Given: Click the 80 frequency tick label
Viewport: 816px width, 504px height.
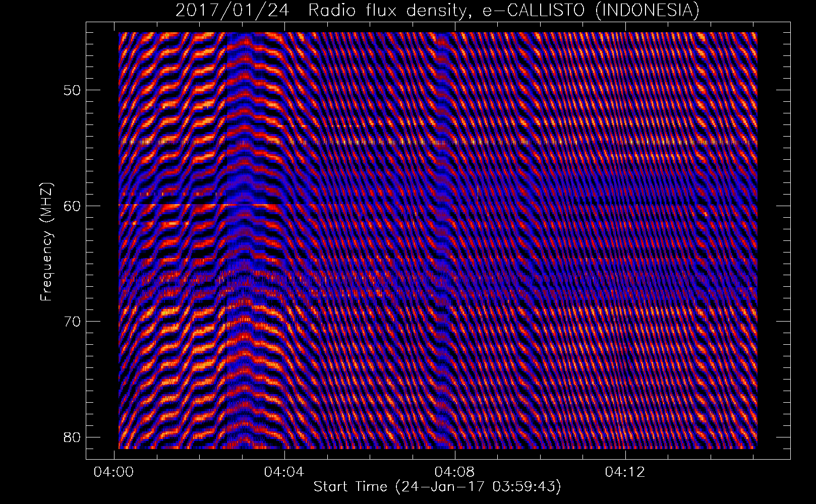Looking at the screenshot, I should pyautogui.click(x=72, y=437).
